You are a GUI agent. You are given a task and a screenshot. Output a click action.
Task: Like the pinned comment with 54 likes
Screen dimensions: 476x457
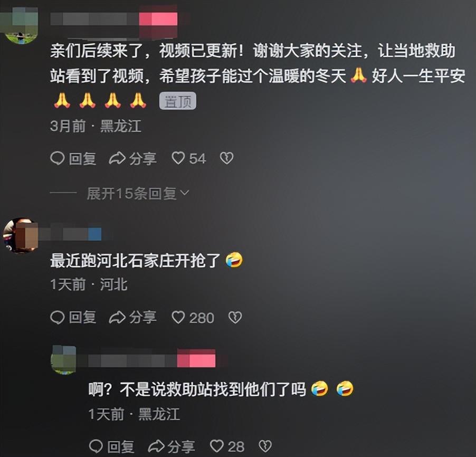(188, 158)
